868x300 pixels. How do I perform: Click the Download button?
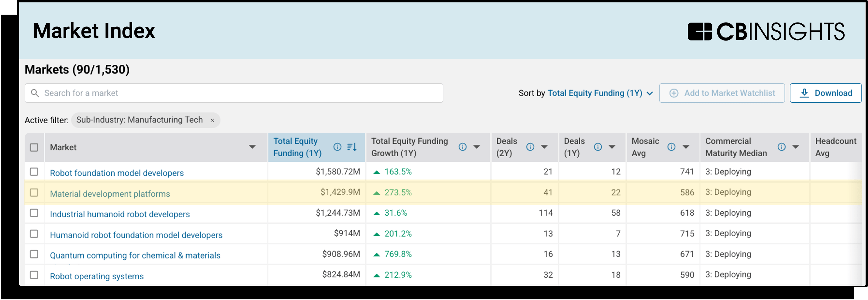tap(825, 93)
